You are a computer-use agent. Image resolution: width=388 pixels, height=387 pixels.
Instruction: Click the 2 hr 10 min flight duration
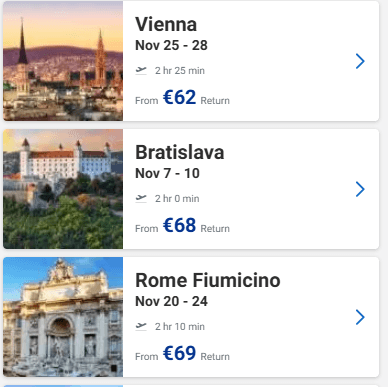180,327
